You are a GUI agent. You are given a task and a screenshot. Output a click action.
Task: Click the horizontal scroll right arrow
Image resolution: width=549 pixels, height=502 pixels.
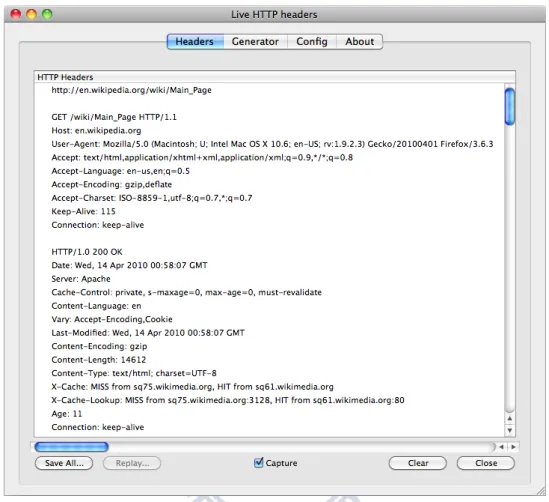513,447
